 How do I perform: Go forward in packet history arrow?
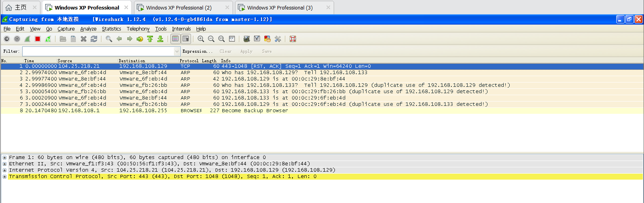pos(130,39)
